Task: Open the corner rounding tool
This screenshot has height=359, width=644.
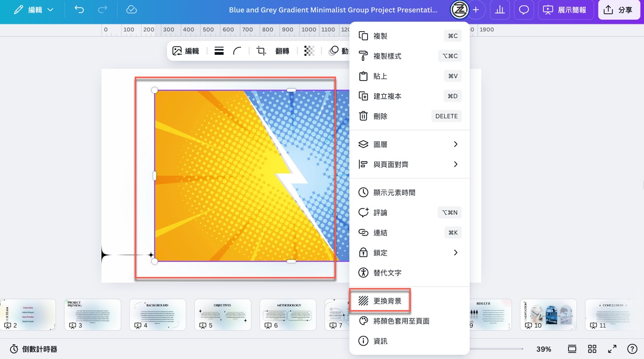Action: click(237, 51)
